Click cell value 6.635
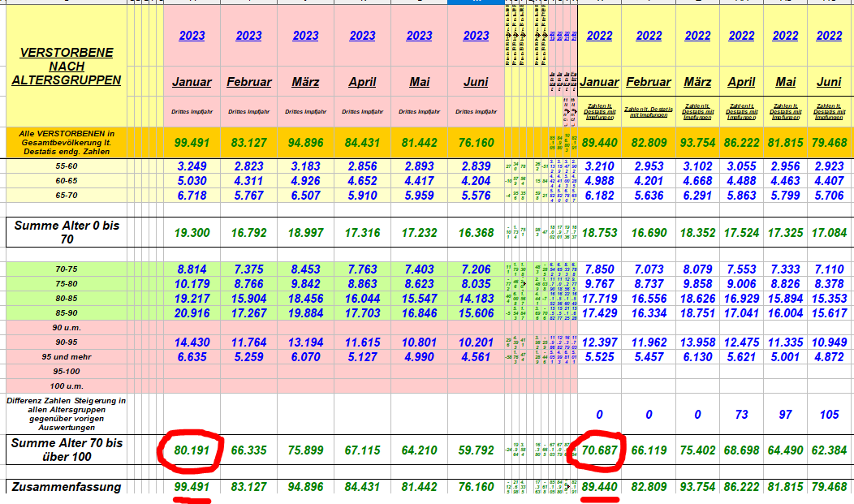Viewport: 854px width, 504px height. click(x=192, y=358)
